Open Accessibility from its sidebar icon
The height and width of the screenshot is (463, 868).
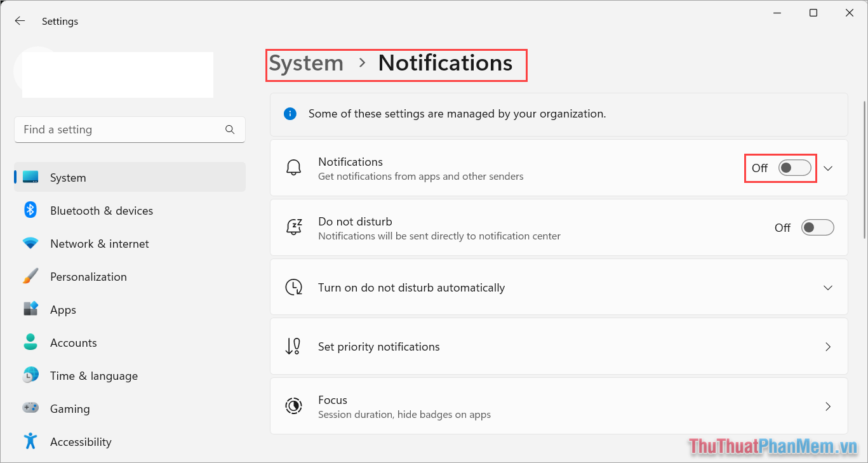(30, 441)
